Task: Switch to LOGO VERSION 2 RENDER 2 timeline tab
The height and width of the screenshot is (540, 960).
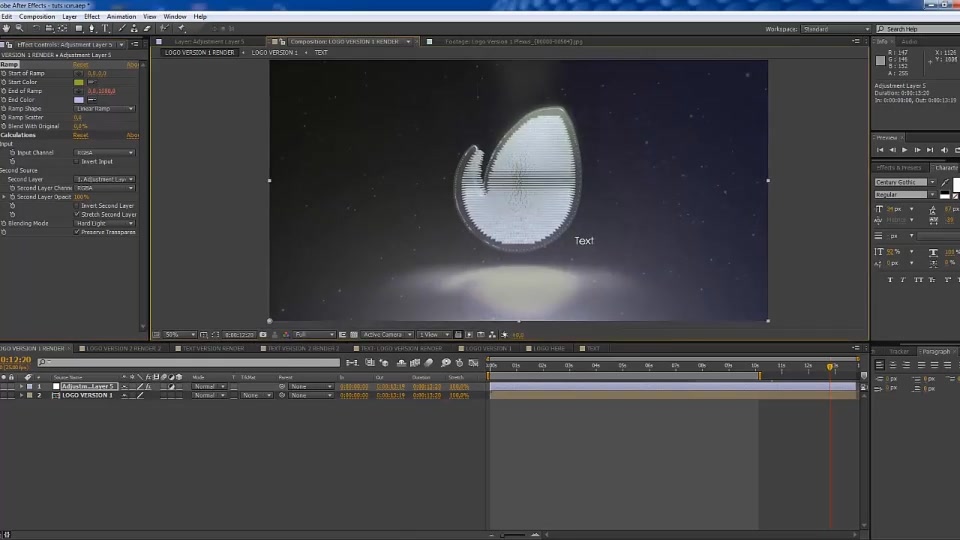Action: [123, 348]
